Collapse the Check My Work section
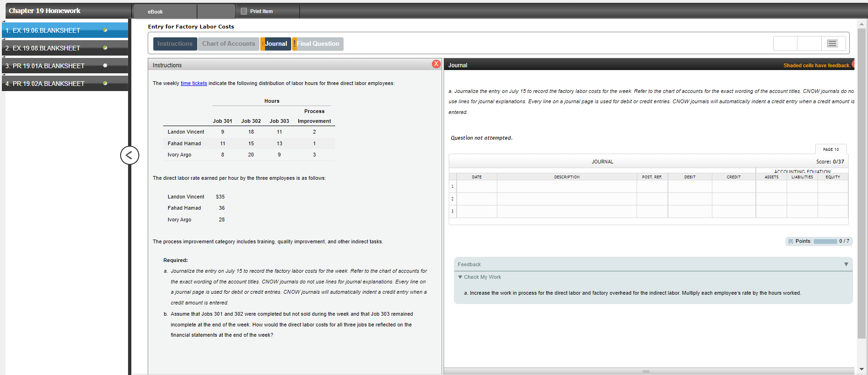This screenshot has height=375, width=868. click(460, 277)
